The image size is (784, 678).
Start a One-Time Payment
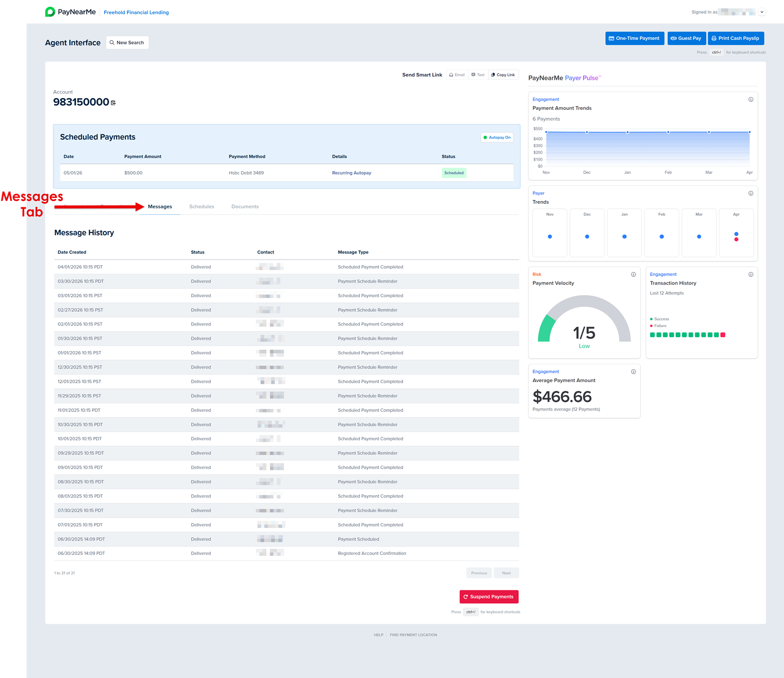tap(634, 38)
